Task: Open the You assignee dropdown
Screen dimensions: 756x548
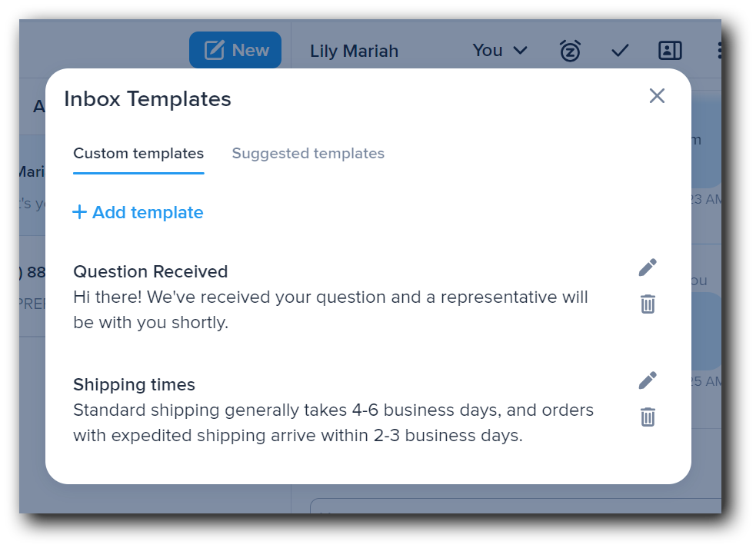Action: [500, 50]
